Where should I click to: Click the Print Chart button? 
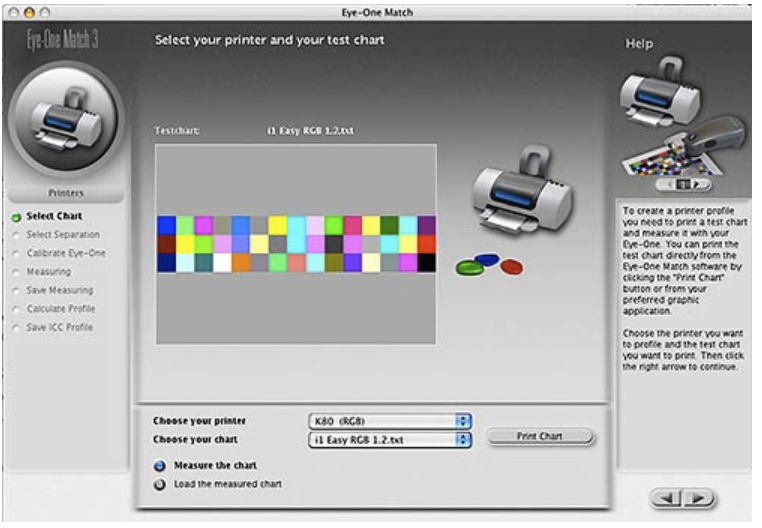pos(540,436)
